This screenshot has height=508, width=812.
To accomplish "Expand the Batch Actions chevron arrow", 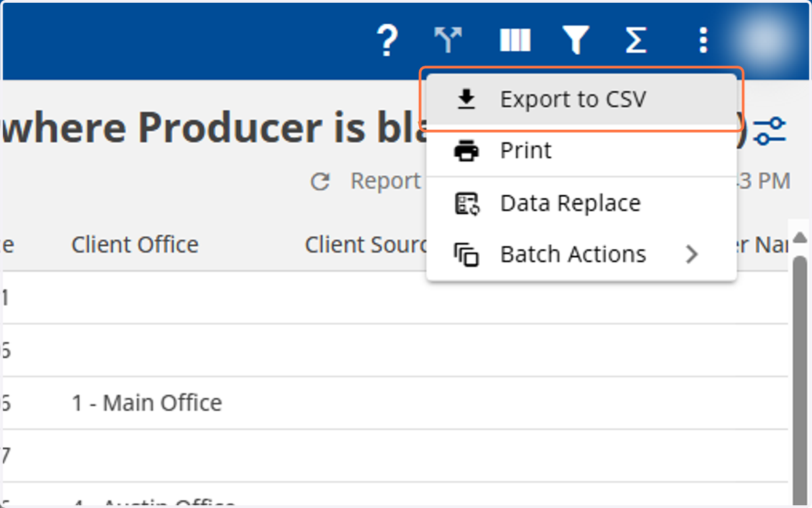I will pyautogui.click(x=691, y=254).
